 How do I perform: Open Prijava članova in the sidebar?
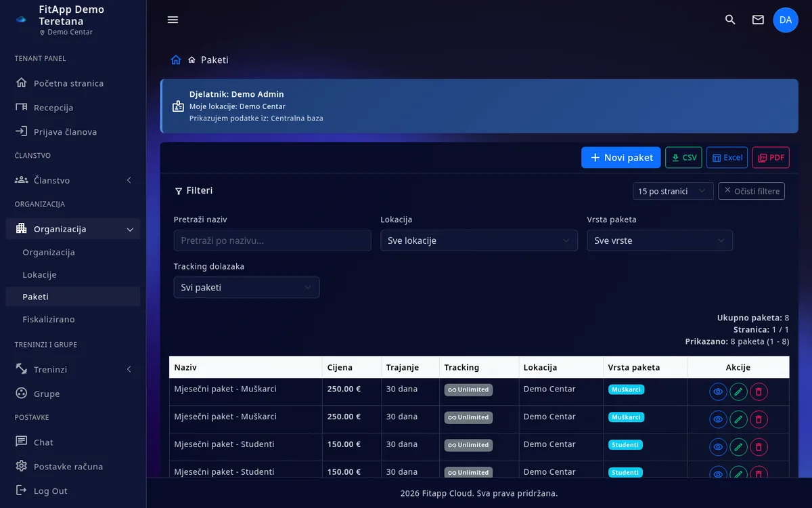click(73, 132)
